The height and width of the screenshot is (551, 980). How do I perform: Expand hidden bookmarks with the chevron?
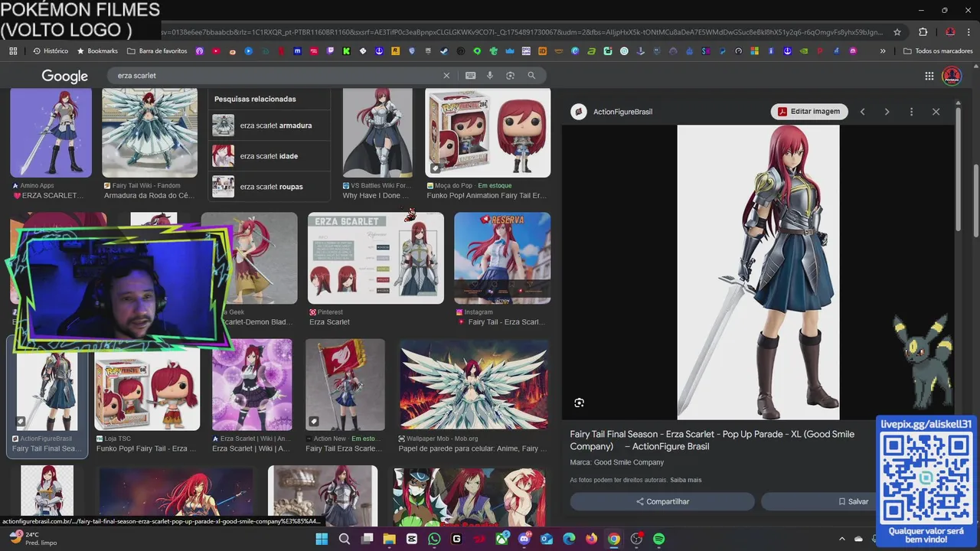pos(883,51)
